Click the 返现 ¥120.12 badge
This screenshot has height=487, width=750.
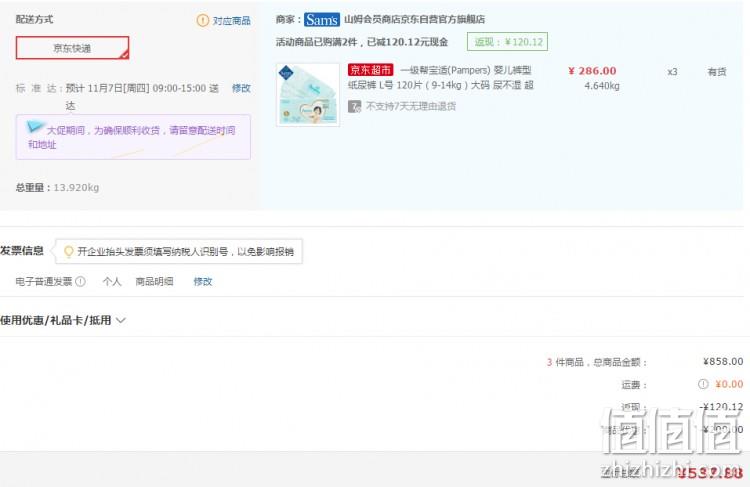coord(507,42)
